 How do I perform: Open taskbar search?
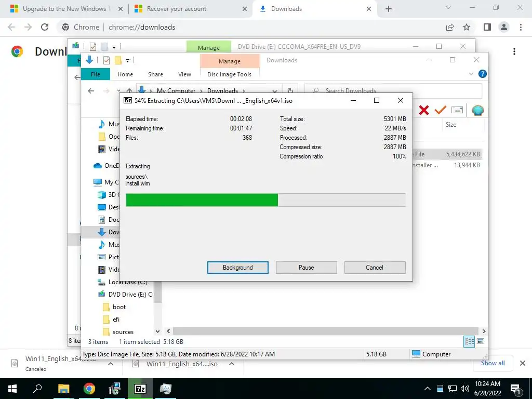click(37, 389)
